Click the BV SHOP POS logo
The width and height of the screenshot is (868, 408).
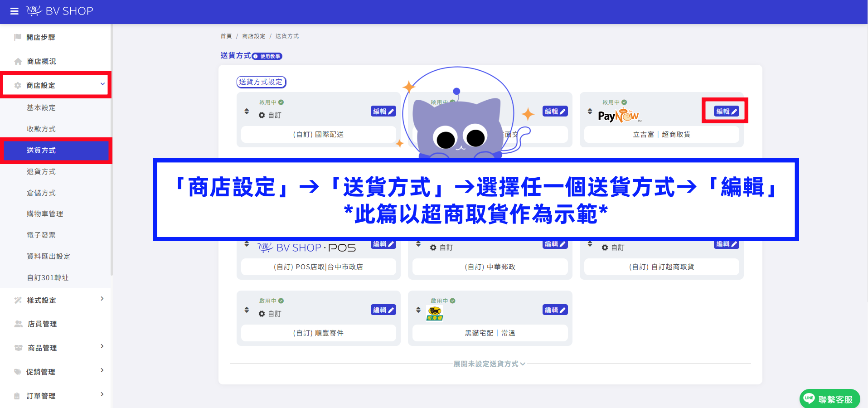[x=307, y=248]
